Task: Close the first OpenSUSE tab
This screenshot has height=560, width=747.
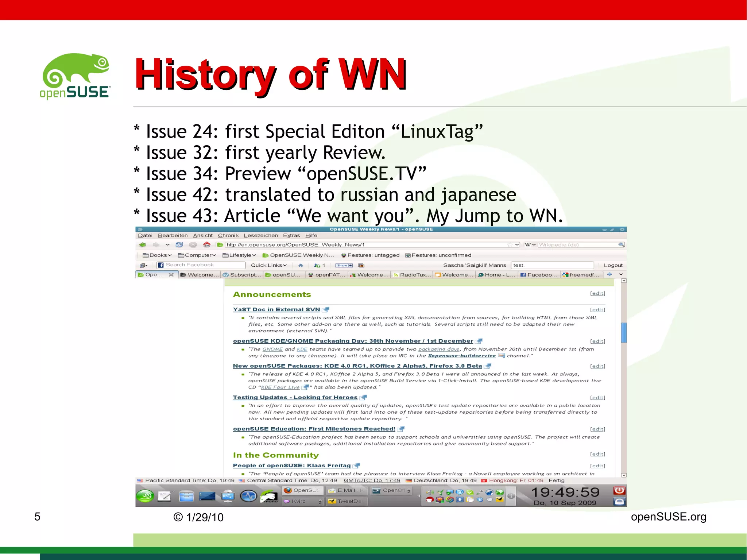Action: click(171, 275)
